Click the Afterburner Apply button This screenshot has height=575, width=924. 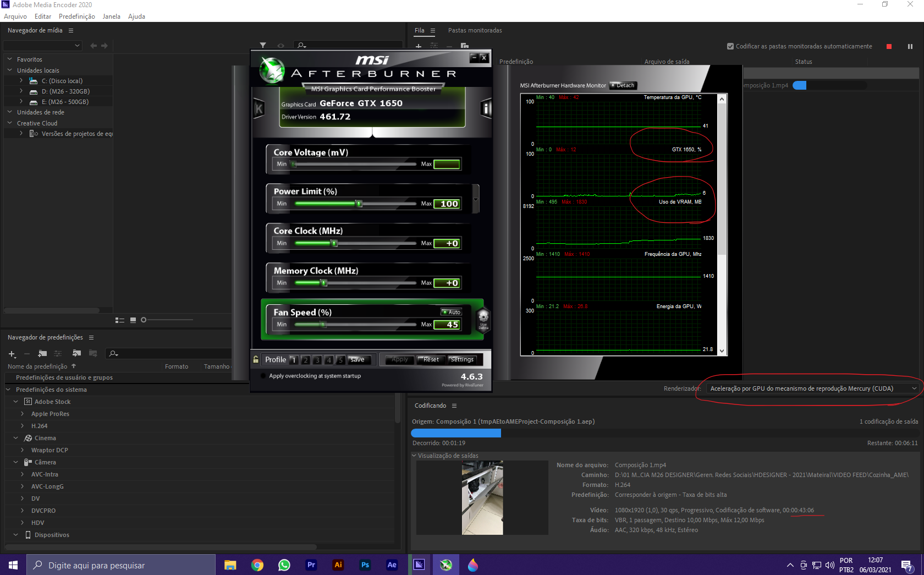pos(400,360)
